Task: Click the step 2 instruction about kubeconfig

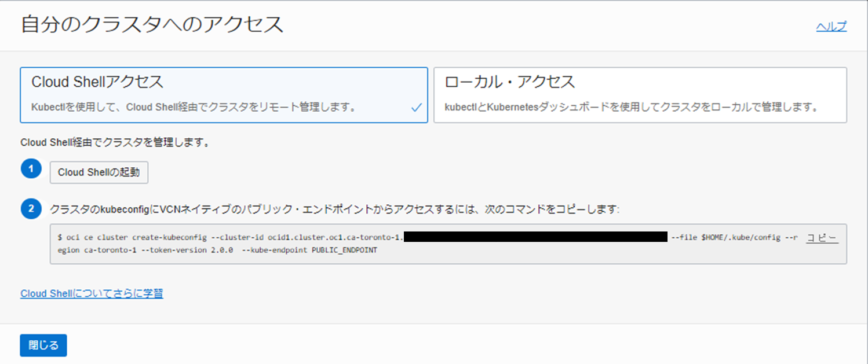Action: pyautogui.click(x=335, y=209)
